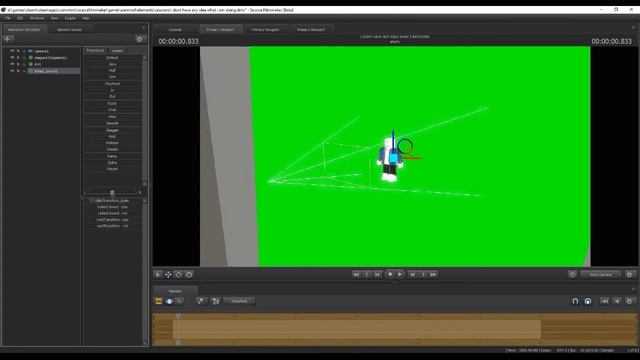The width and height of the screenshot is (640, 360).
Task: Click the Timeline tab
Action: [x=175, y=291]
